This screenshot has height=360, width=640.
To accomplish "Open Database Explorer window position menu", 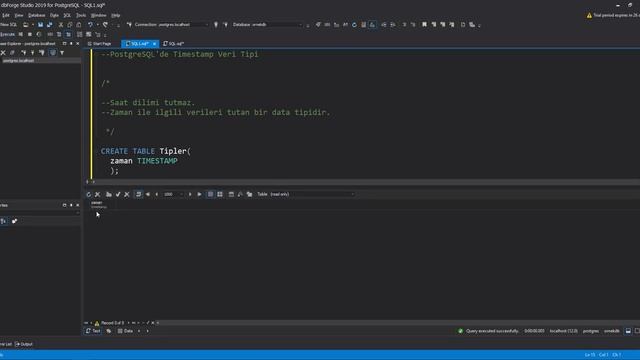I will click(x=64, y=44).
